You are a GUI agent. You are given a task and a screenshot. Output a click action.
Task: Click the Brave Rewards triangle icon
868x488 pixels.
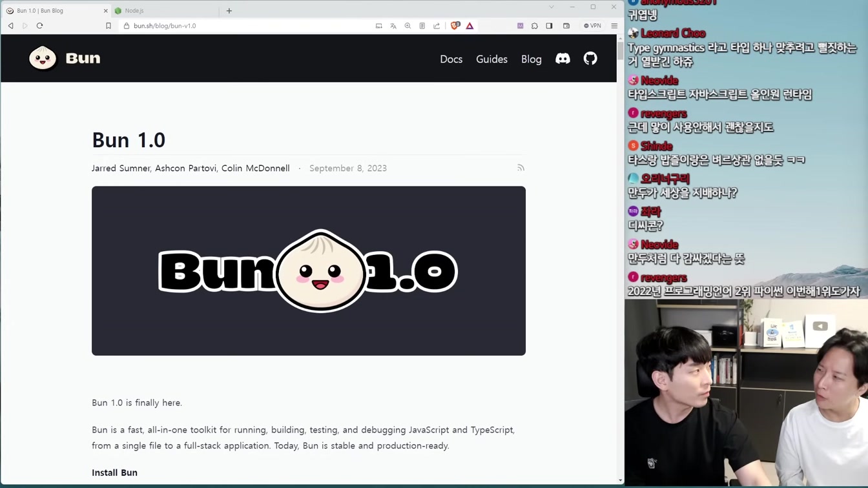pos(470,26)
